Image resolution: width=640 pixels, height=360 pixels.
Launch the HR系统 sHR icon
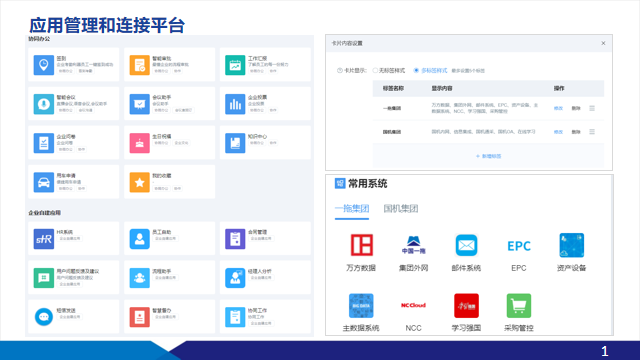pos(44,239)
